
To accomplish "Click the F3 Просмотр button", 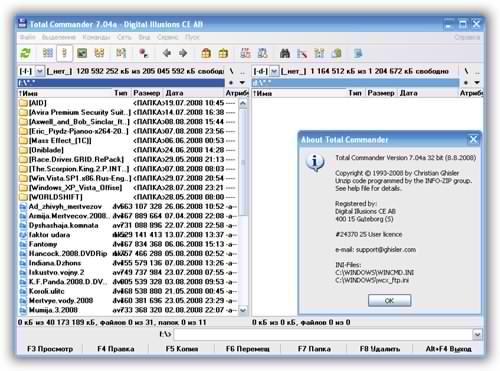I will click(x=50, y=349).
